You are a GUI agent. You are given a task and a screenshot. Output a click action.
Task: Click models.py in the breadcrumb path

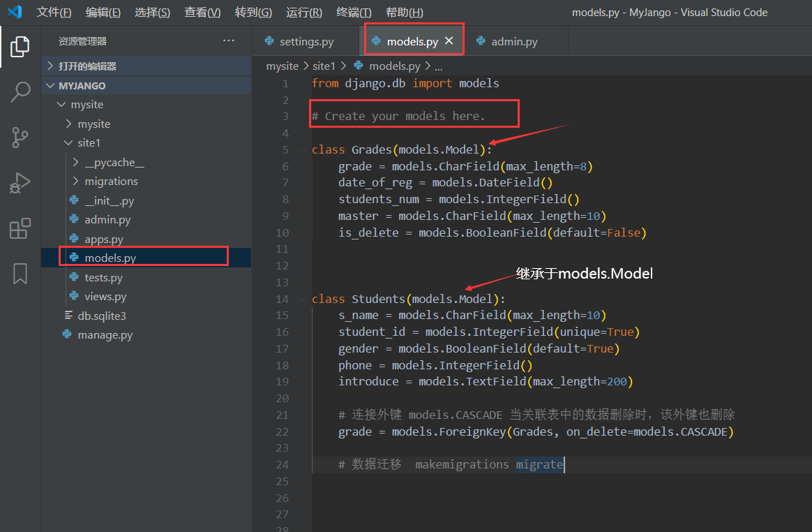coord(395,66)
